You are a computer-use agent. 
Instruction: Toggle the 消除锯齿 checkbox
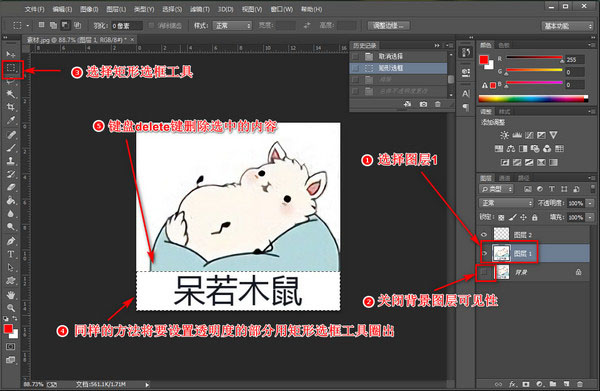click(152, 25)
